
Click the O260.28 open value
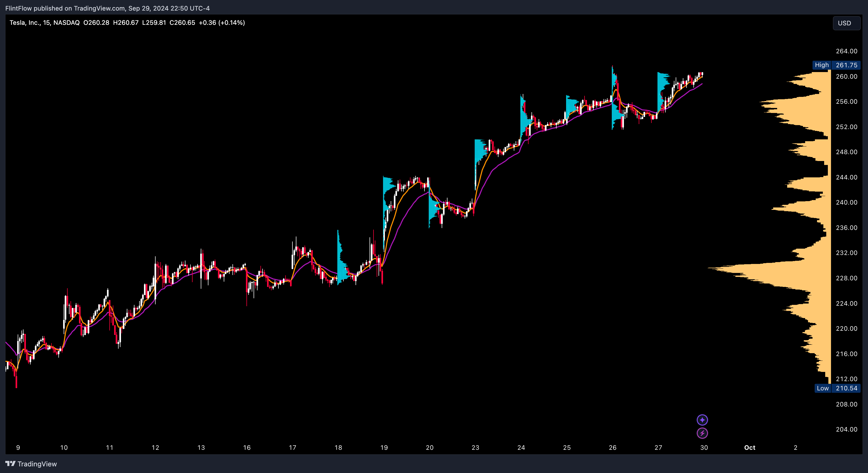pyautogui.click(x=96, y=22)
